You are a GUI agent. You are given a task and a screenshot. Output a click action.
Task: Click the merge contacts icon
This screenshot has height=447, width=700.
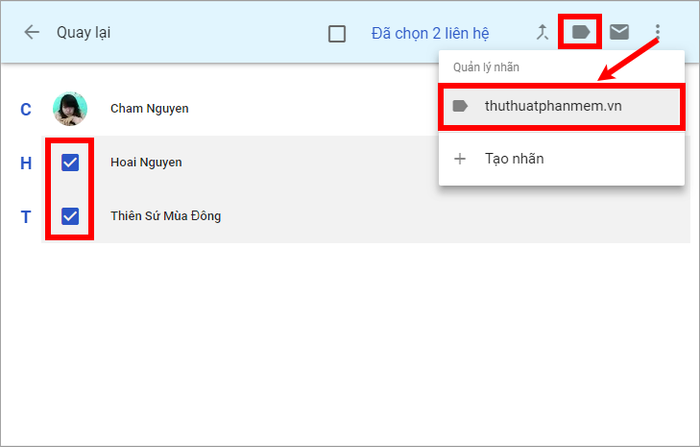[x=542, y=33]
